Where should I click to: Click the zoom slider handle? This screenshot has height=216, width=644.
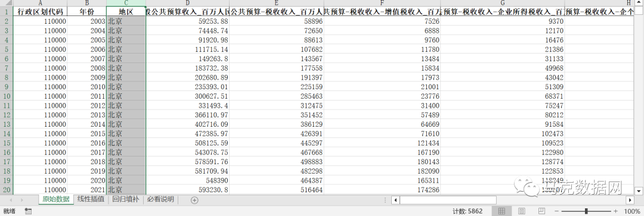586,211
